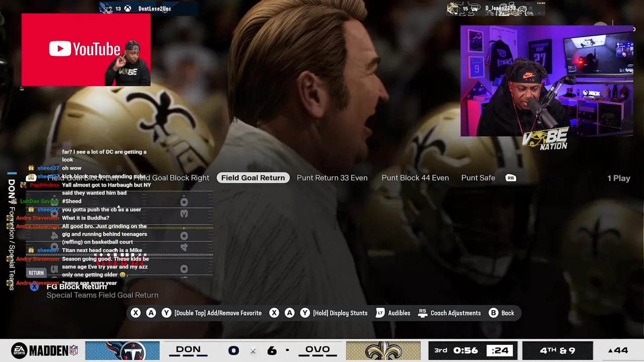Click the A button icon before Add/Remove Favorite

coord(151,313)
